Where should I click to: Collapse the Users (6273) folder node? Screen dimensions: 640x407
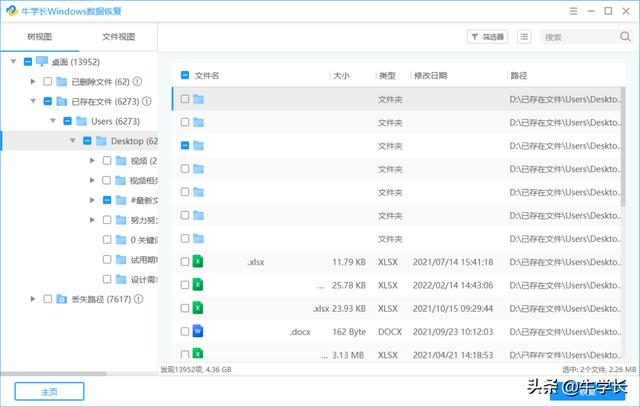click(x=54, y=121)
